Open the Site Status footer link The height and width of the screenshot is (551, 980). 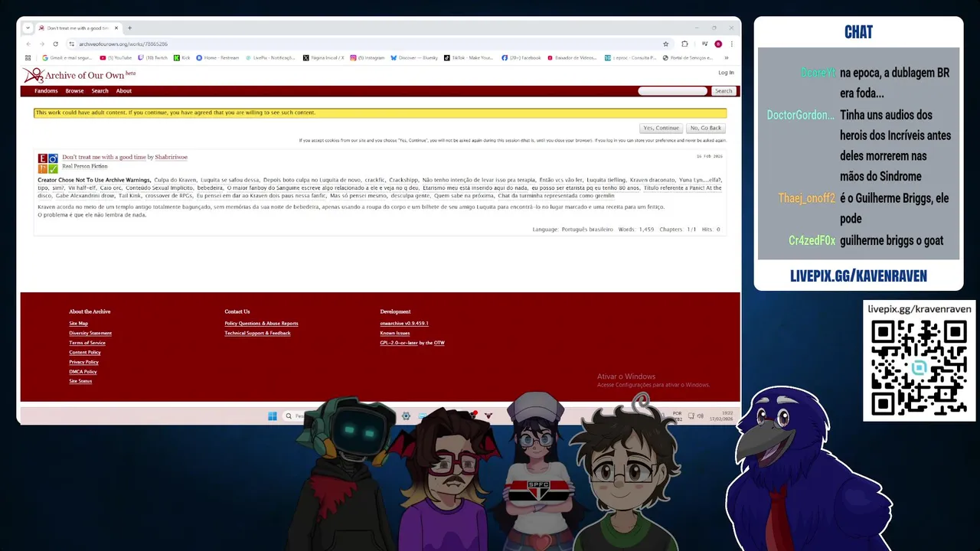pyautogui.click(x=80, y=381)
